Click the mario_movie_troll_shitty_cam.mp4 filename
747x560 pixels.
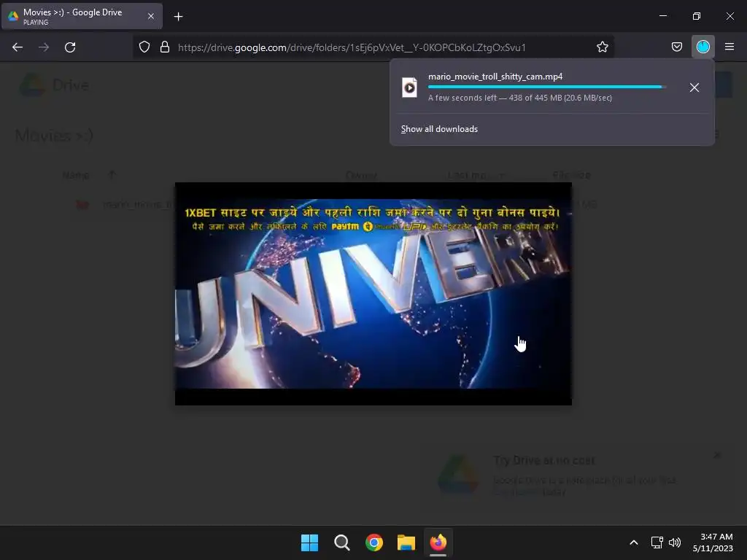495,77
